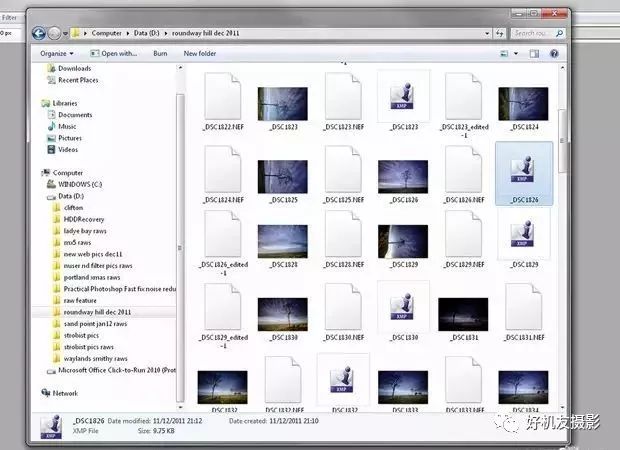Open the sand point jan12 raws folder
620x450 pixels.
(x=93, y=324)
